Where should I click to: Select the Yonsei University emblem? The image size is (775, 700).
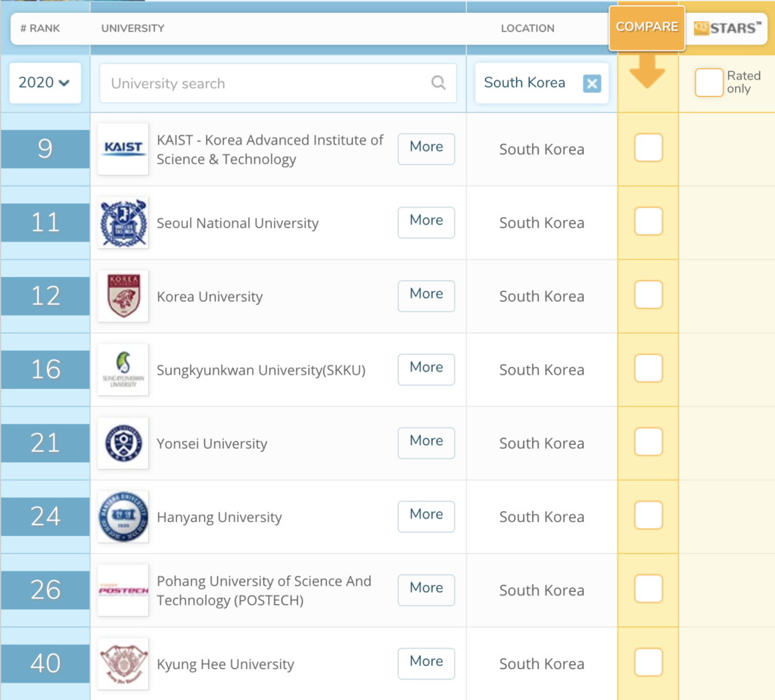(x=123, y=443)
